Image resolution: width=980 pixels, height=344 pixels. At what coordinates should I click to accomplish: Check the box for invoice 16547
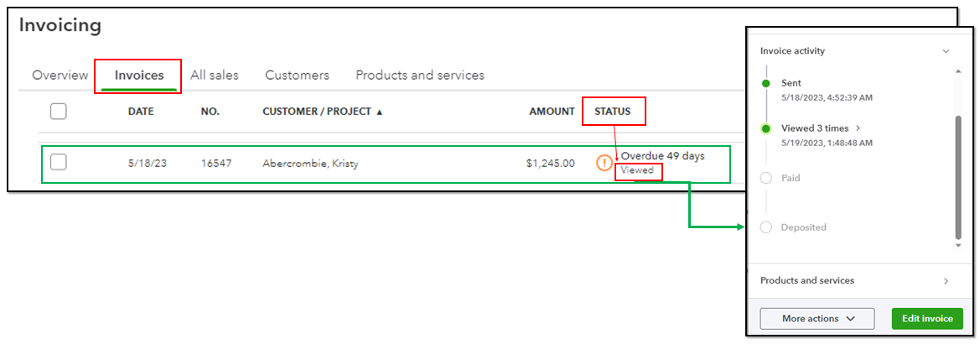58,163
